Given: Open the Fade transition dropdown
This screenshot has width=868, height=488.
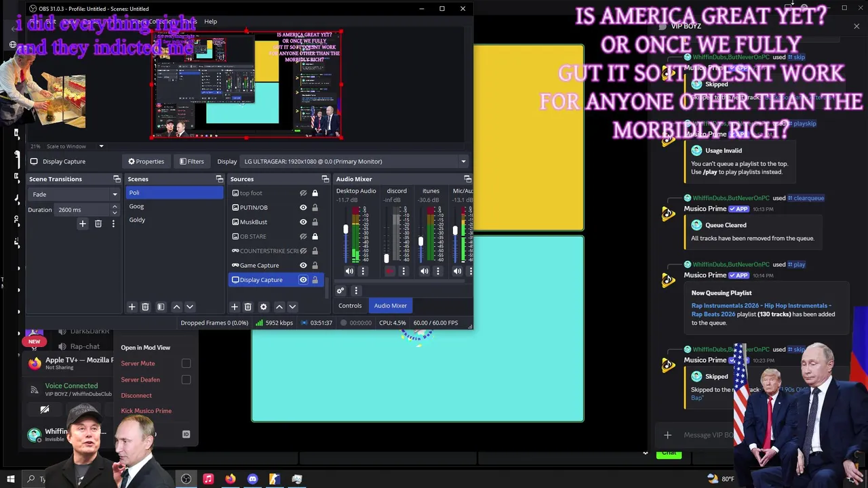Looking at the screenshot, I should click(x=73, y=194).
